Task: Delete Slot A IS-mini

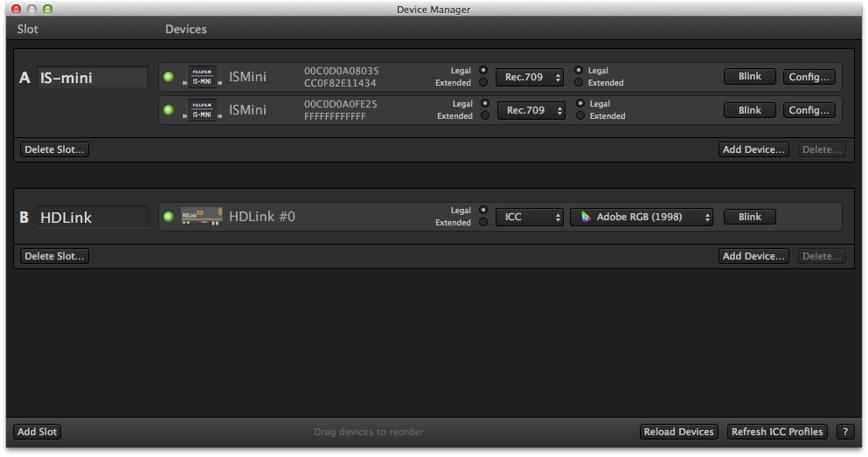Action: (x=54, y=149)
